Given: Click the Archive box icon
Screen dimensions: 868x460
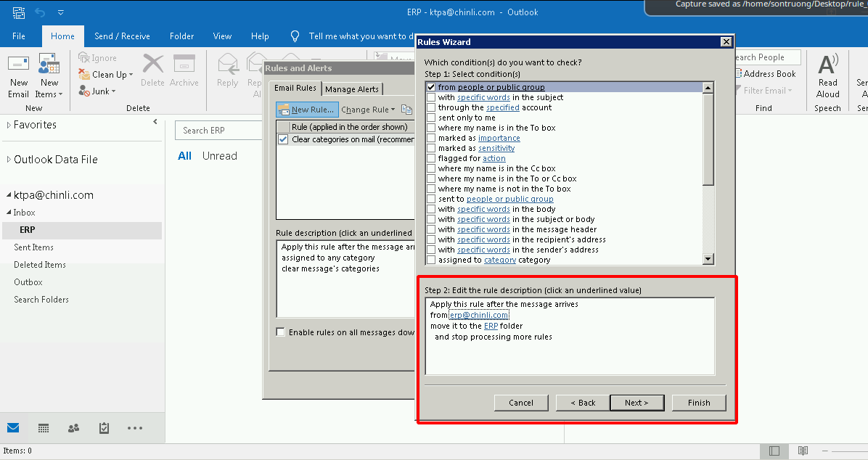Looking at the screenshot, I should click(184, 65).
